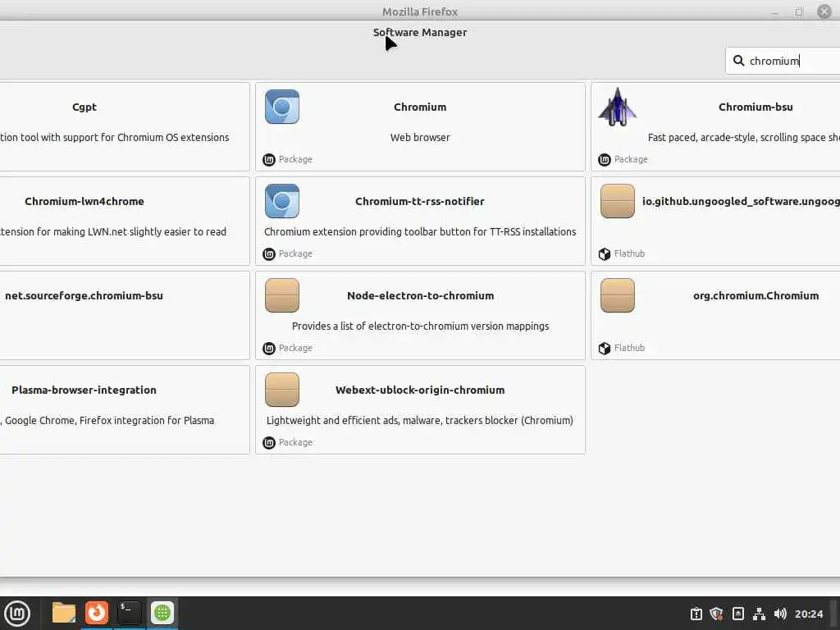840x630 pixels.
Task: Click the ads, malware, trackers blocker description
Action: click(420, 420)
